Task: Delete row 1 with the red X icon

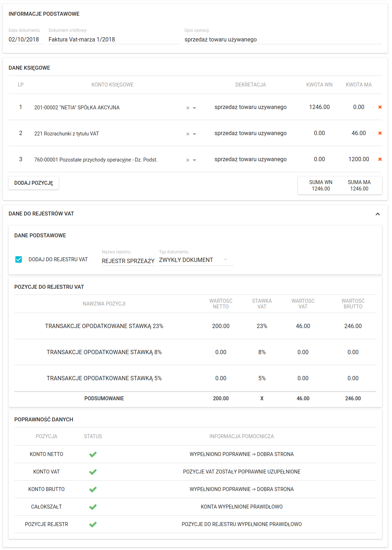Action: (x=380, y=107)
